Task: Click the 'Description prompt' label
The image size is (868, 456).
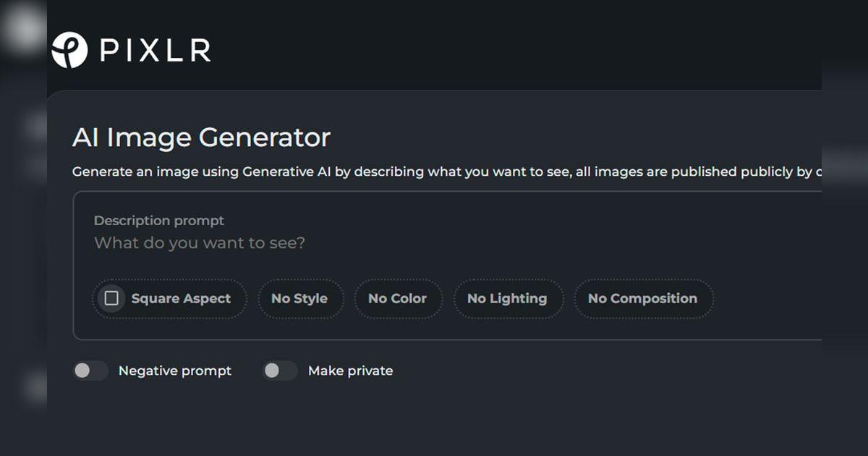Action: point(159,221)
